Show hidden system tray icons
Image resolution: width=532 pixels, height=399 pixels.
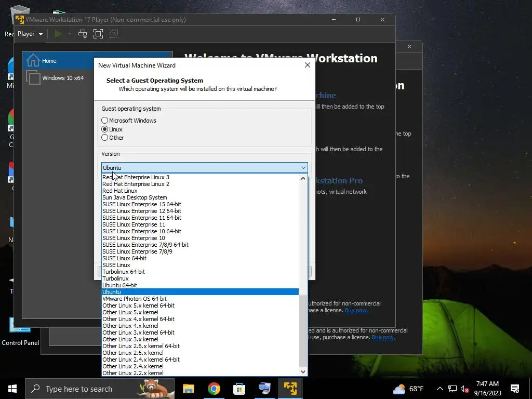coord(440,389)
